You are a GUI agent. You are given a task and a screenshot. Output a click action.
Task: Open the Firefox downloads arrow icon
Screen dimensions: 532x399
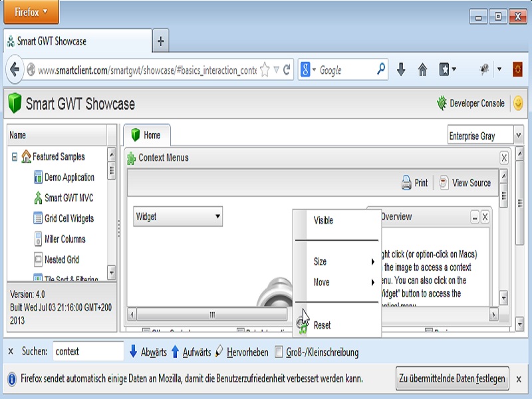pyautogui.click(x=401, y=70)
